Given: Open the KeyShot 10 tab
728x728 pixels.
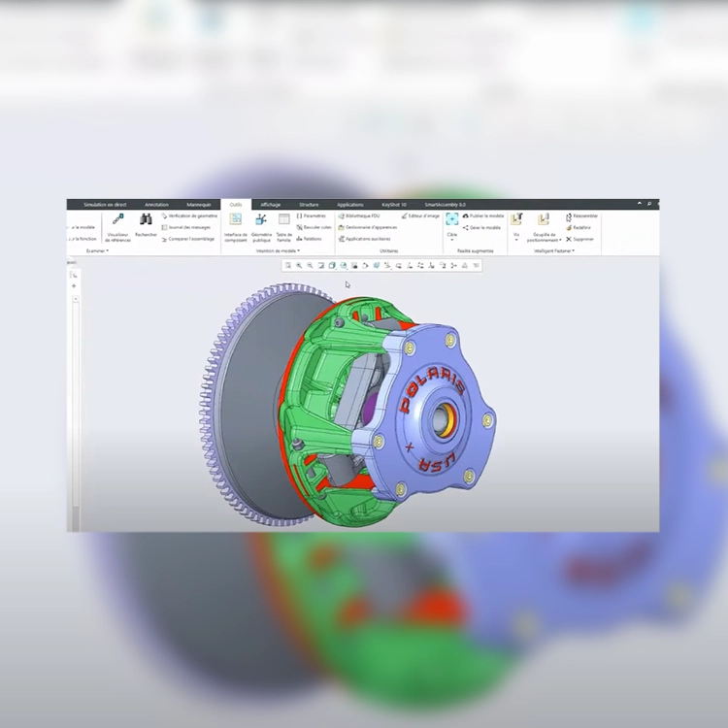Looking at the screenshot, I should pyautogui.click(x=394, y=204).
